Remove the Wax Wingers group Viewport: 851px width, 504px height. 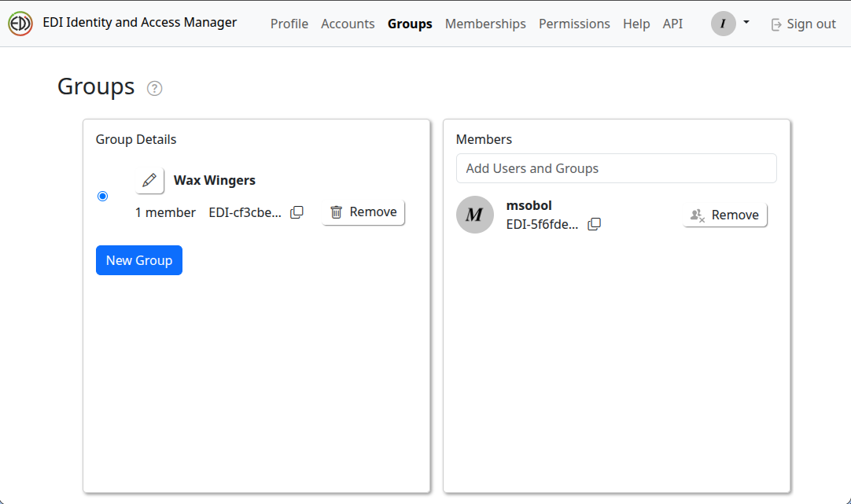(x=363, y=212)
